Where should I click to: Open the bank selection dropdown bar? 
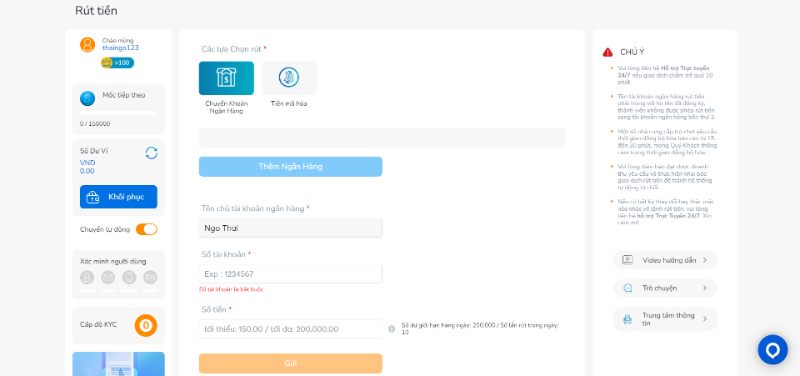(x=382, y=138)
